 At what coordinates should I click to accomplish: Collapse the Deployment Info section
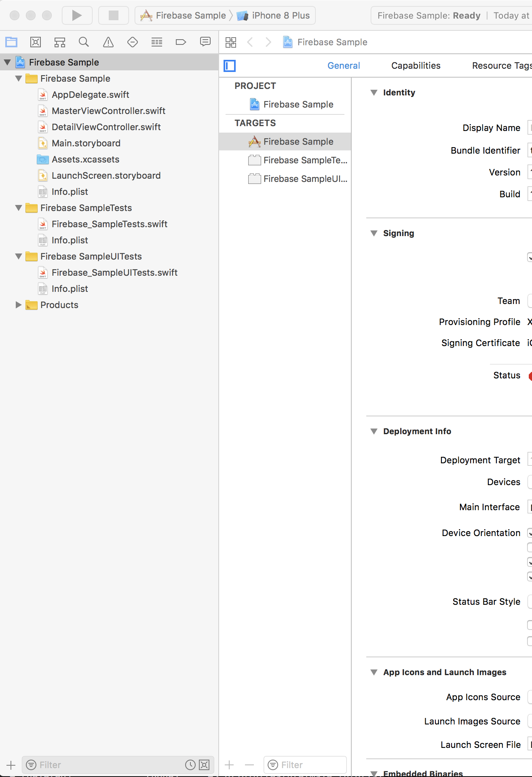pyautogui.click(x=374, y=431)
